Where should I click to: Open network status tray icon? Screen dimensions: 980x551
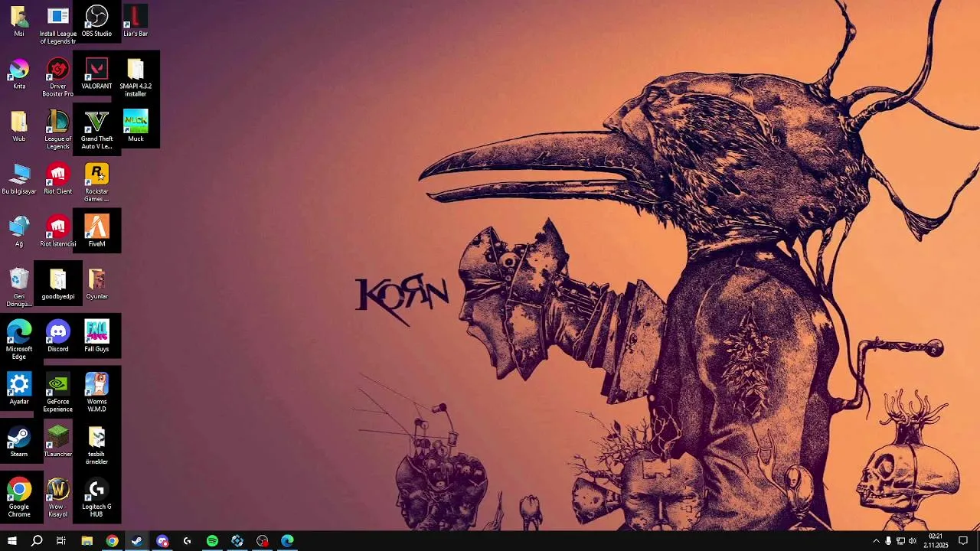click(x=900, y=541)
